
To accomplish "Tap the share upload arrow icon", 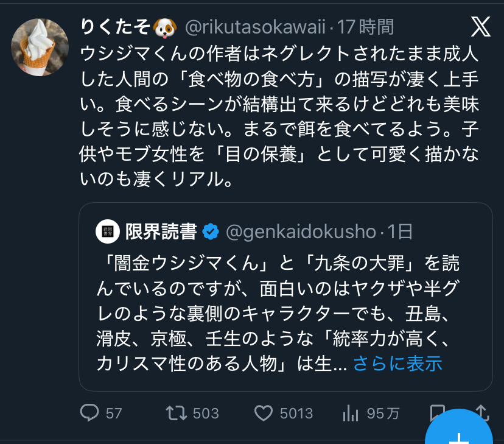I will click(x=481, y=412).
